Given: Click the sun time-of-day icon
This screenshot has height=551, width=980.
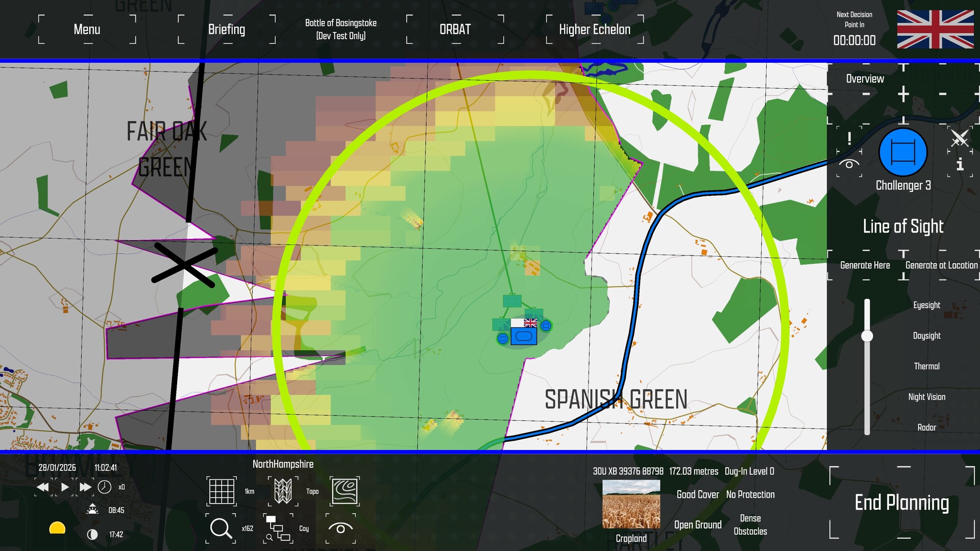Looking at the screenshot, I should pos(57,528).
